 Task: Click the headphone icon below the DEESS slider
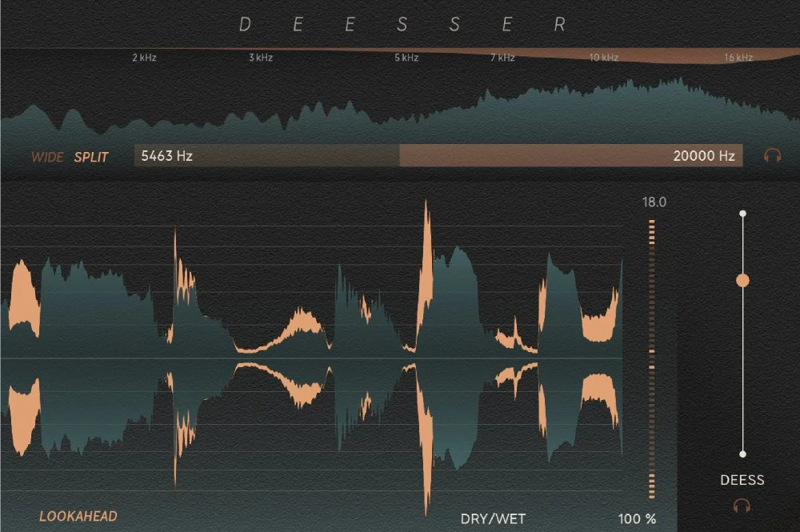(742, 504)
